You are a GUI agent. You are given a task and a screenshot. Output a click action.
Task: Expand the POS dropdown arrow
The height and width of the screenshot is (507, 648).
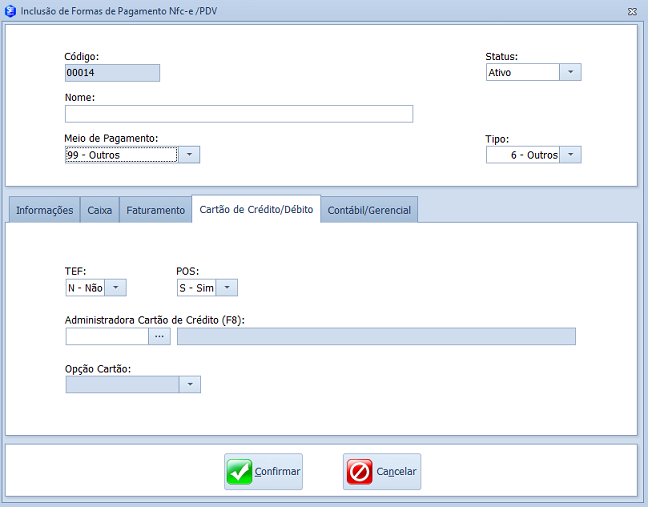tap(227, 288)
